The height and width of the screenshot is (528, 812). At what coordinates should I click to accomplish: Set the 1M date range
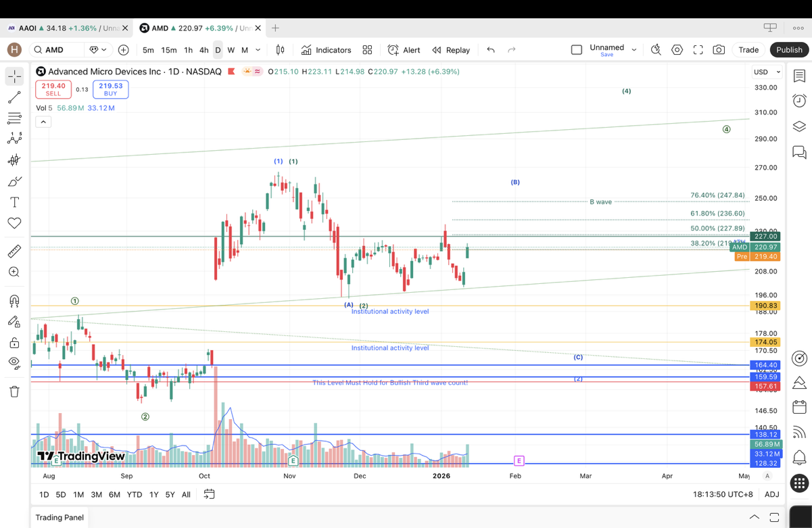(x=78, y=495)
